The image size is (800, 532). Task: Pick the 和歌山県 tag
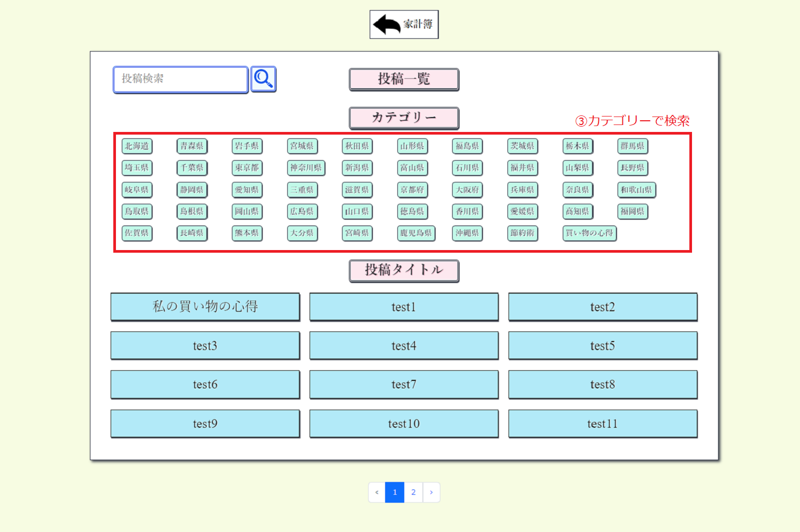click(x=637, y=190)
